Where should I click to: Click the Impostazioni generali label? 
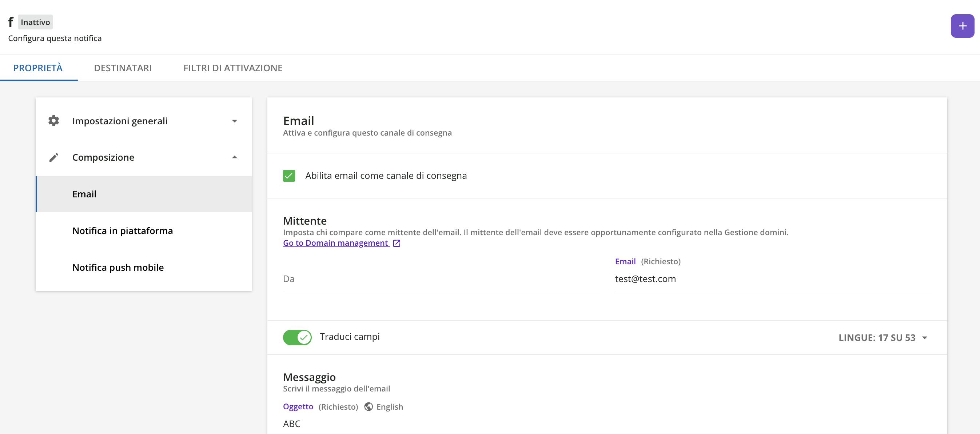point(120,121)
